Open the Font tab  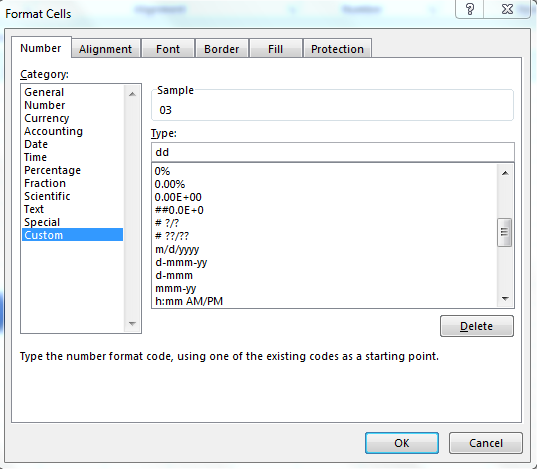pyautogui.click(x=168, y=49)
